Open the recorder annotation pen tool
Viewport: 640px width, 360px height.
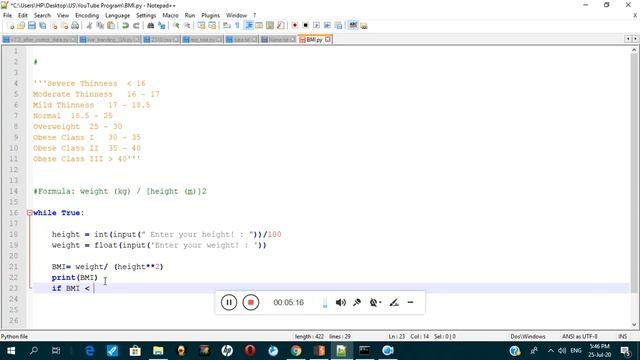point(394,302)
